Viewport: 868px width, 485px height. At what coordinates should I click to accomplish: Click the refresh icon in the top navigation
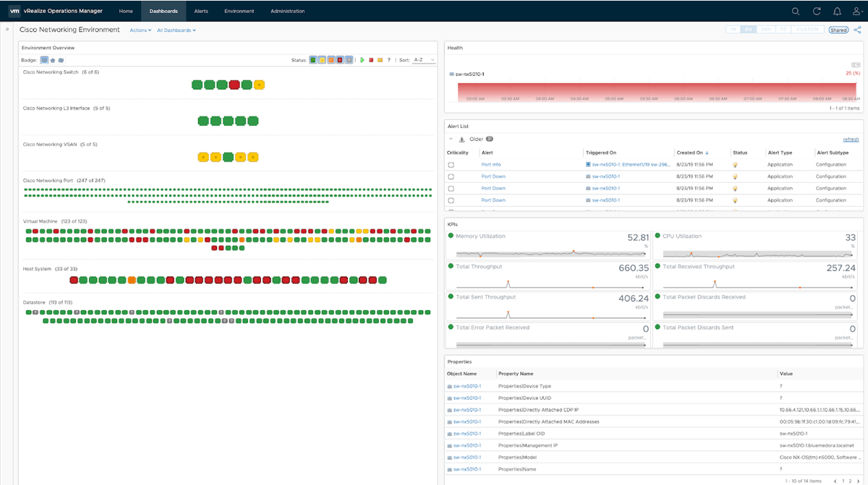(817, 11)
